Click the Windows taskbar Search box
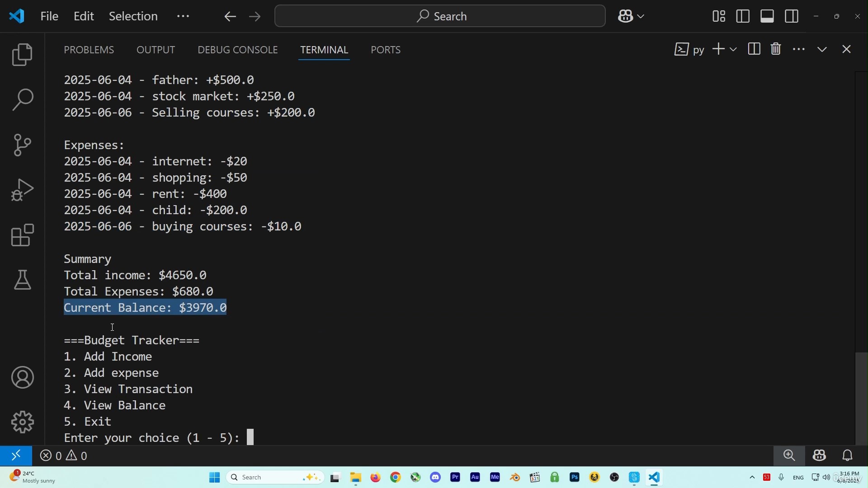 tap(275, 478)
